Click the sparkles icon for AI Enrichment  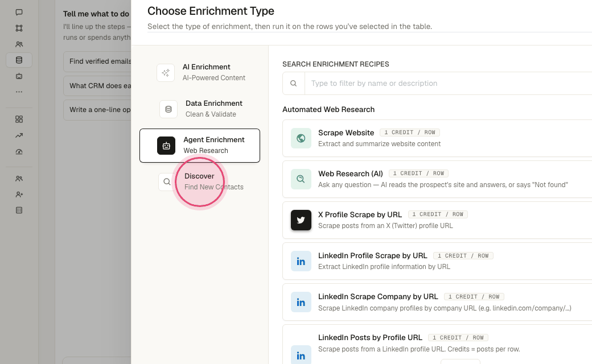[x=166, y=73]
